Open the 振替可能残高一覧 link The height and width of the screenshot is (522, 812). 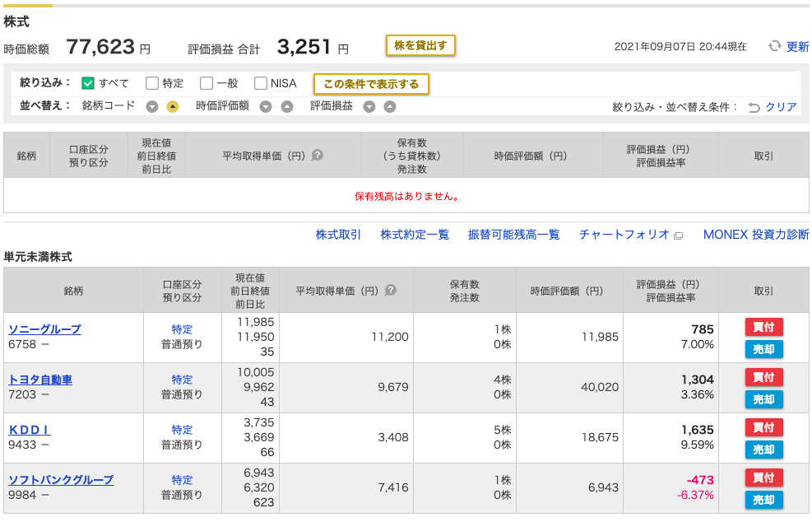[513, 235]
